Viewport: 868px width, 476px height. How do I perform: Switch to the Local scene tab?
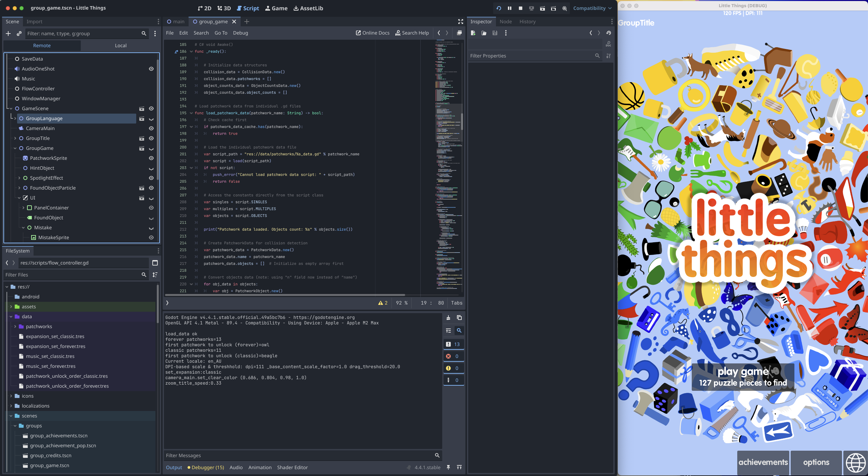120,46
